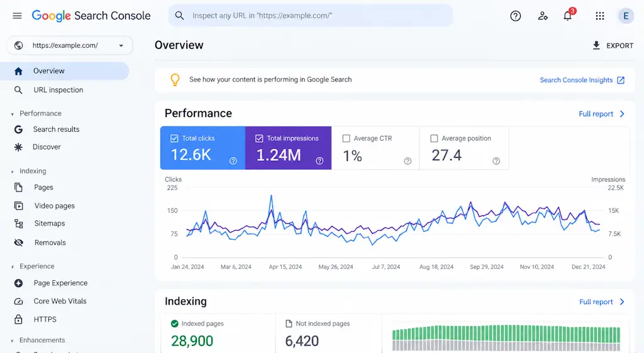This screenshot has width=644, height=353.
Task: Click help icon on Average position card
Action: (x=496, y=161)
